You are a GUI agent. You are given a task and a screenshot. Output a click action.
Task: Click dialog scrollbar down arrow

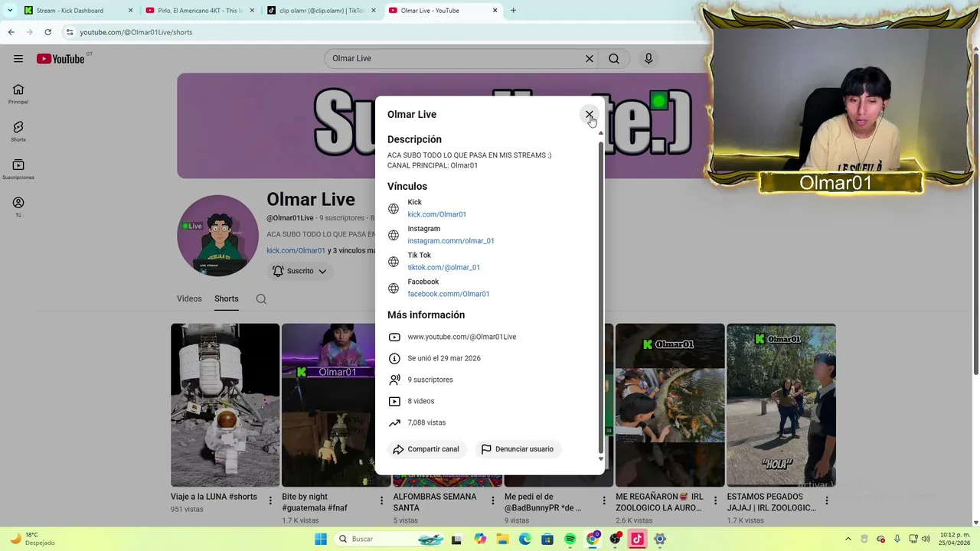[601, 459]
